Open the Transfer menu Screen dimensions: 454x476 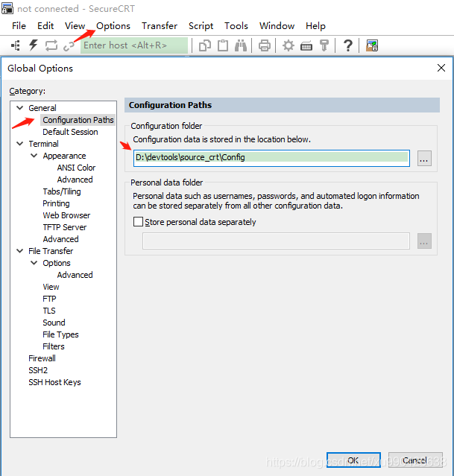160,26
